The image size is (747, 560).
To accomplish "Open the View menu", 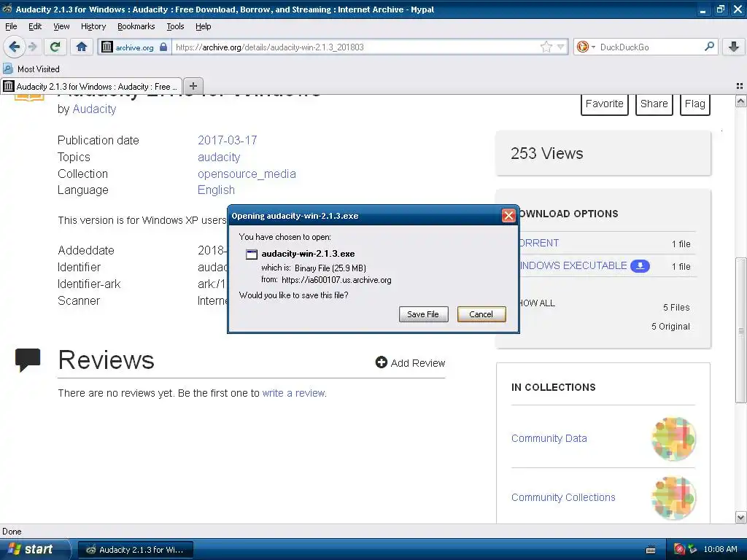I will (x=61, y=26).
